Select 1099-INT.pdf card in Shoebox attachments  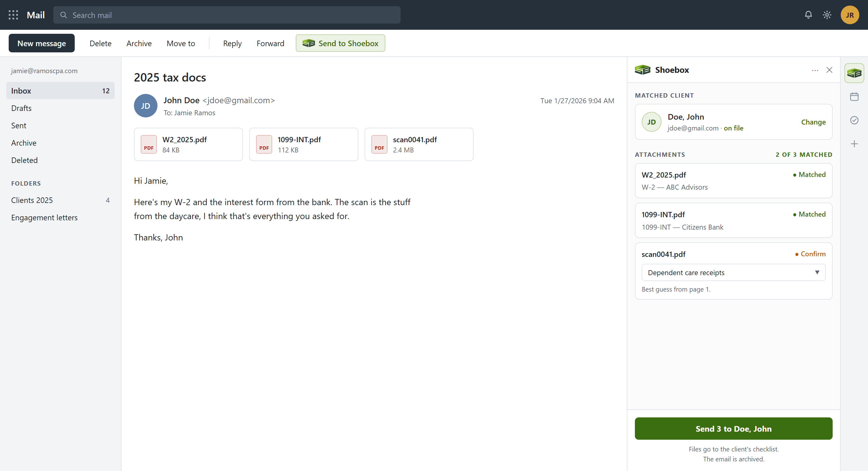pyautogui.click(x=733, y=220)
